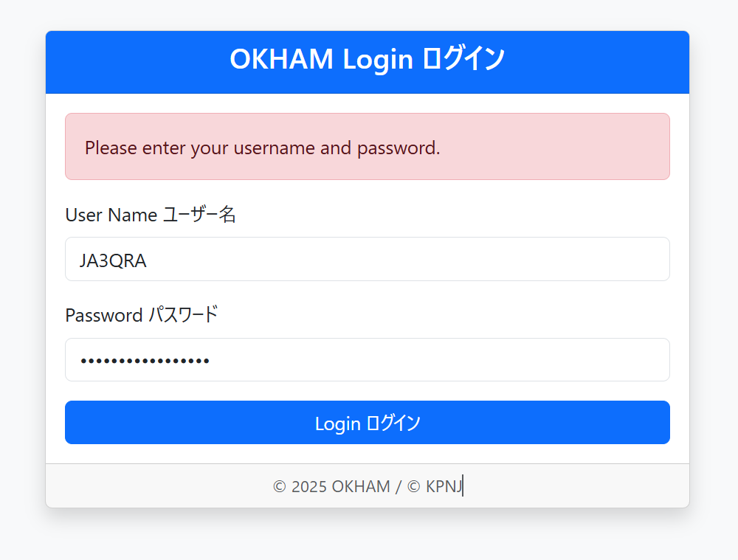Click ログイン text in the blue header

click(x=463, y=59)
